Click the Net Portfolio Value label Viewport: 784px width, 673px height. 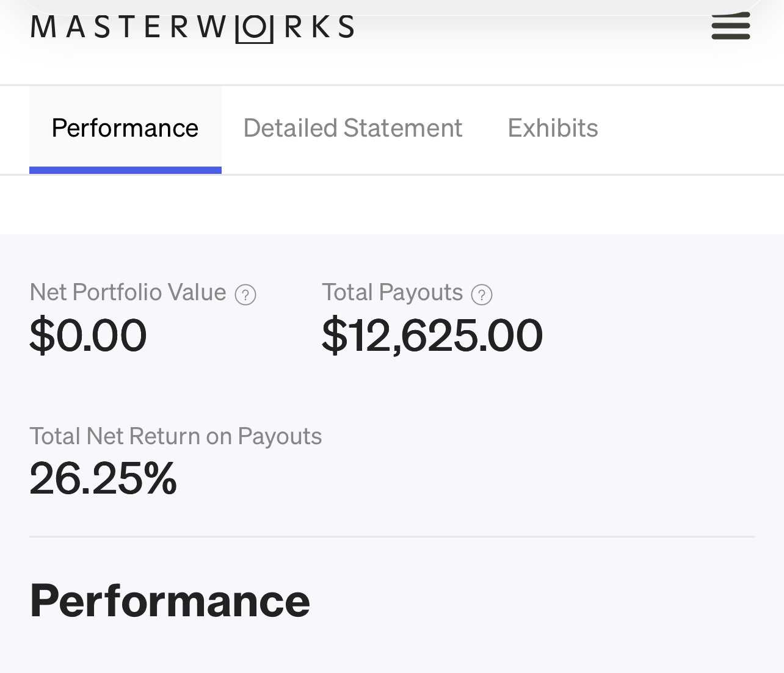(128, 292)
